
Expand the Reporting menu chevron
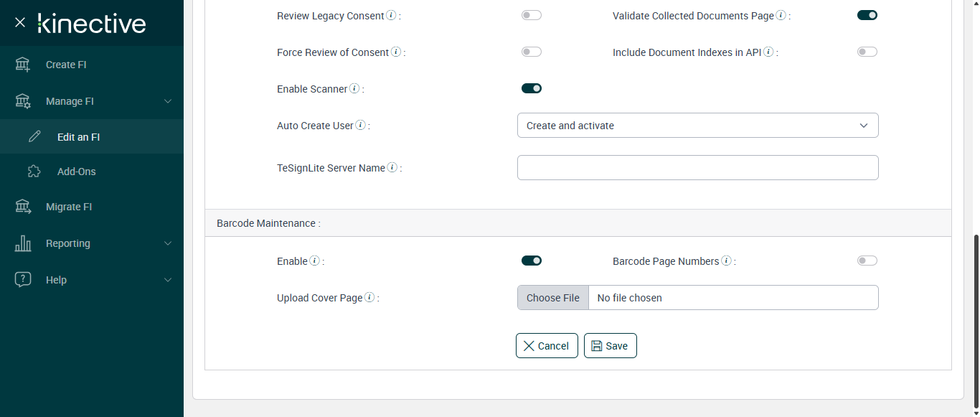(168, 243)
